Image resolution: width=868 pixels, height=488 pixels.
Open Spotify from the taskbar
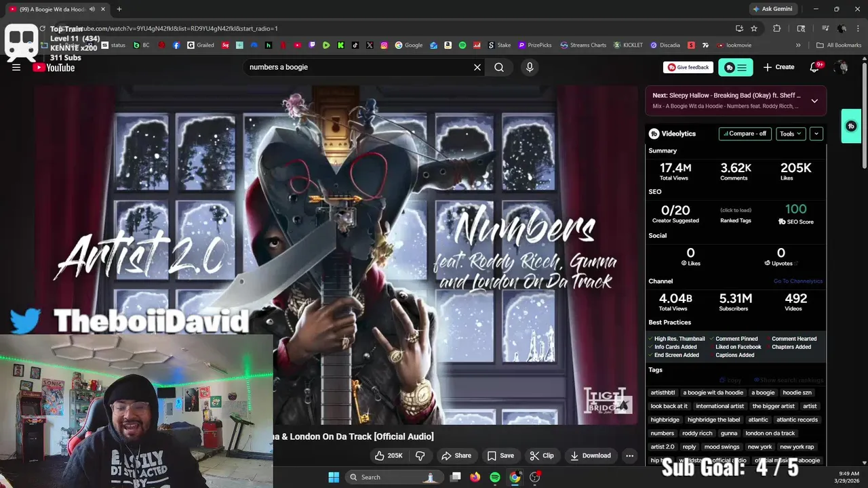click(x=495, y=477)
